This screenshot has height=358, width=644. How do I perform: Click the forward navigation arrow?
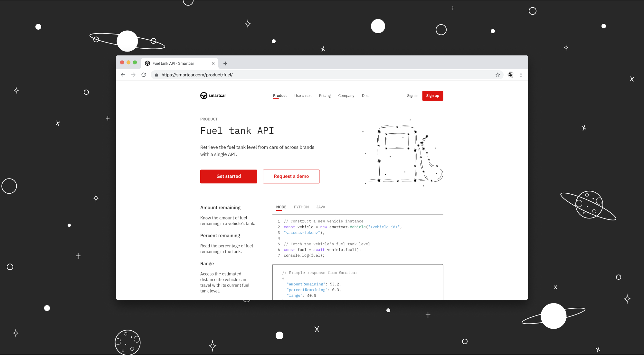[x=133, y=74]
